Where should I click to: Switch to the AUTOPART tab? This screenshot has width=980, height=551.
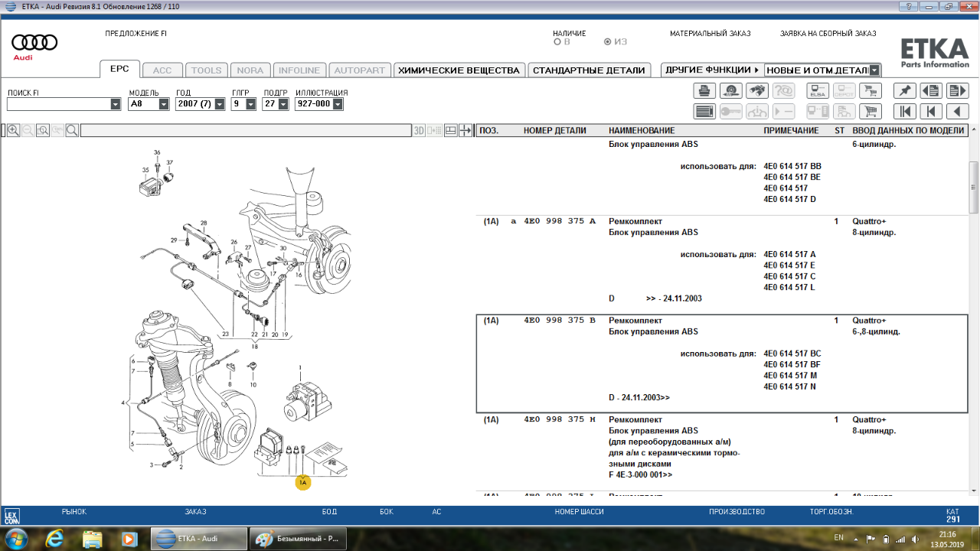click(x=360, y=70)
